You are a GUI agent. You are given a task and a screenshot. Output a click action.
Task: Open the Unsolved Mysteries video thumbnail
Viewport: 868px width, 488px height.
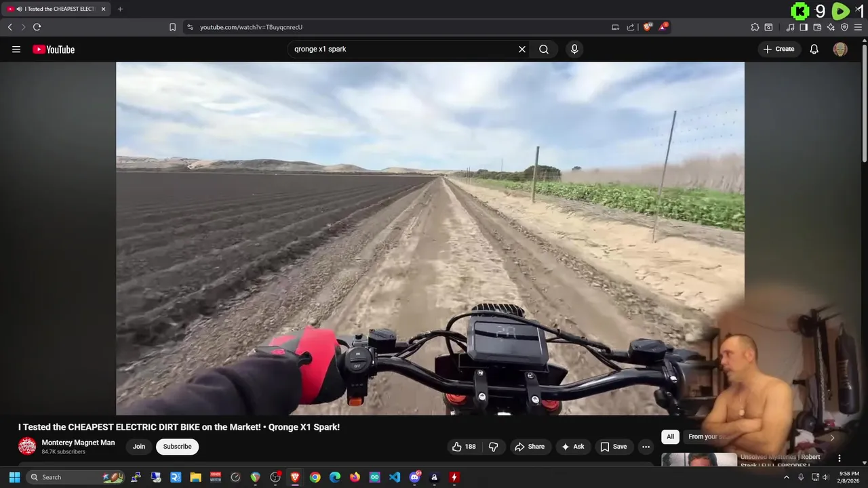click(699, 460)
